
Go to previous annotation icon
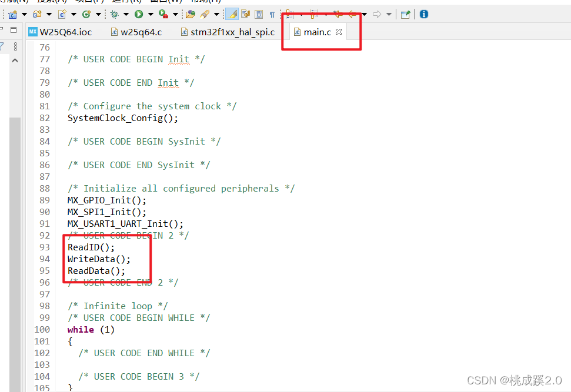[314, 15]
